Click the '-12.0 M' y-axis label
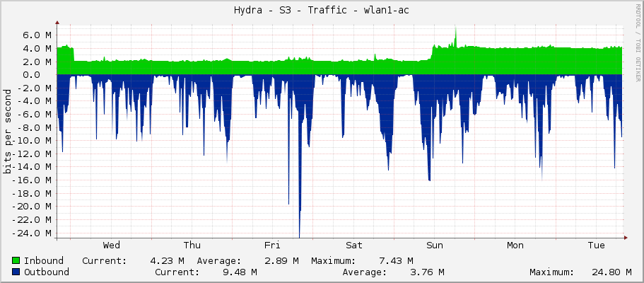The image size is (644, 283). point(32,154)
